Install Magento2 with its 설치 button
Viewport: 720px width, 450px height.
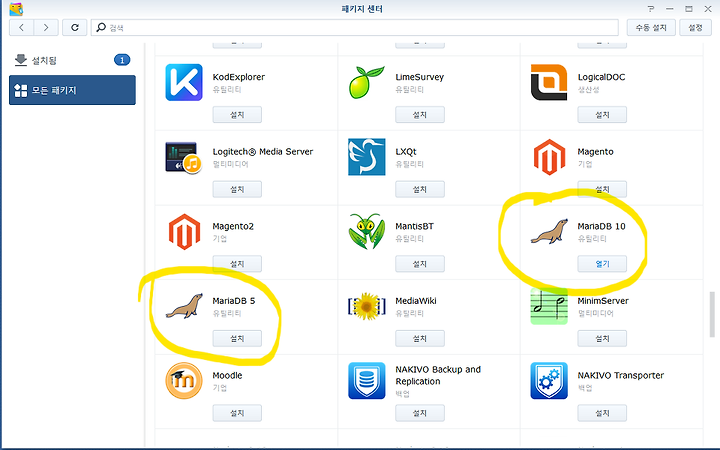point(237,264)
